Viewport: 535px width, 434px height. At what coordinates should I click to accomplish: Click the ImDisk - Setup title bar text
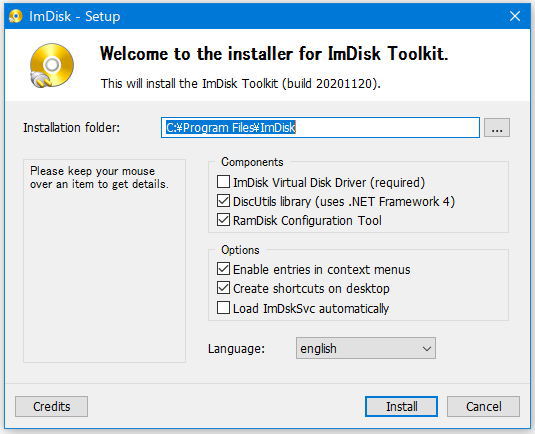click(75, 16)
